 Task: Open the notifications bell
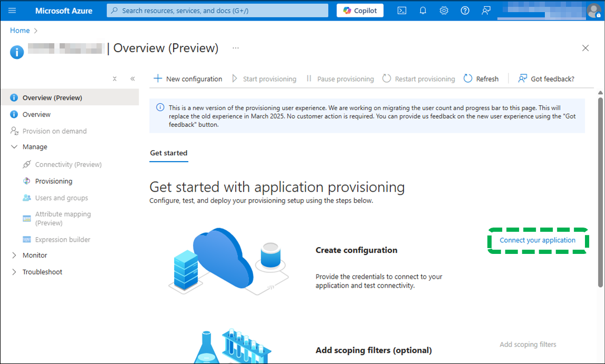click(x=422, y=10)
